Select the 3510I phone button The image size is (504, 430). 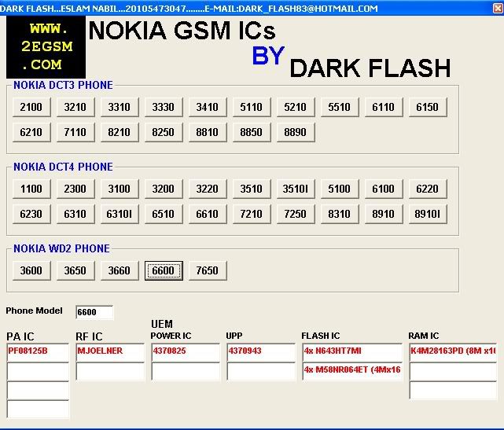(x=296, y=189)
